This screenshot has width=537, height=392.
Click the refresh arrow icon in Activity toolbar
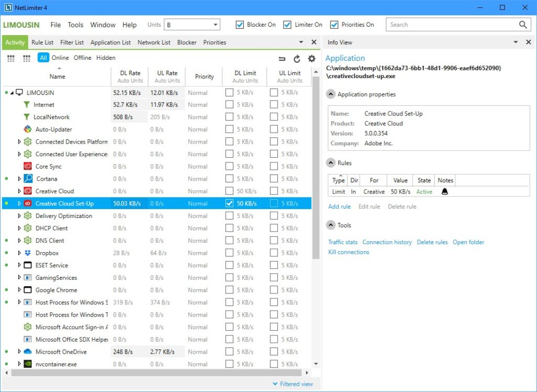[297, 59]
